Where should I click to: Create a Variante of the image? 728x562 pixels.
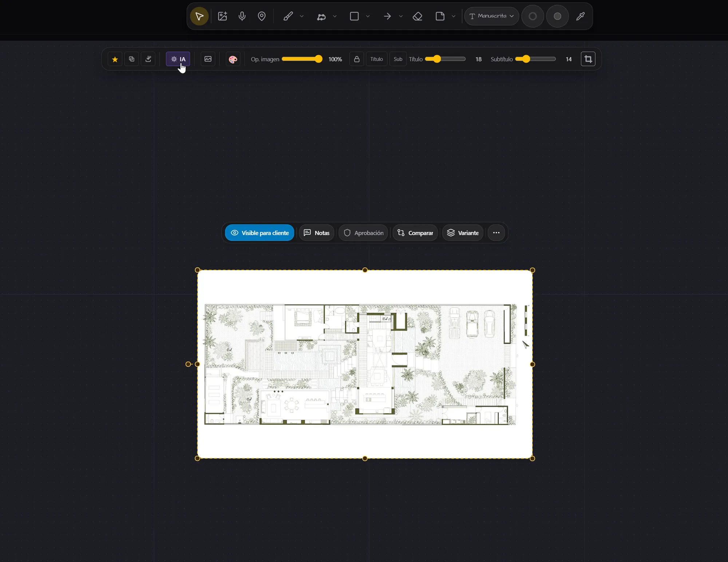[463, 233]
